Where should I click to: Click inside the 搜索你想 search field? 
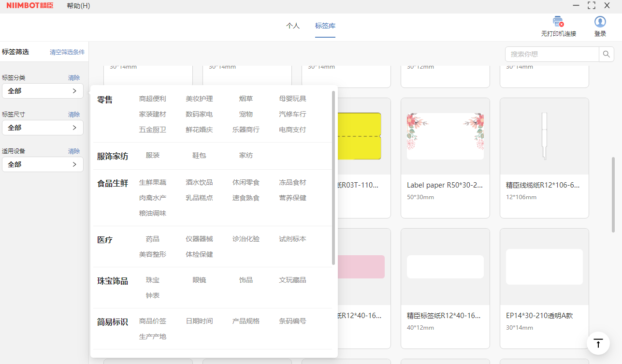[552, 54]
